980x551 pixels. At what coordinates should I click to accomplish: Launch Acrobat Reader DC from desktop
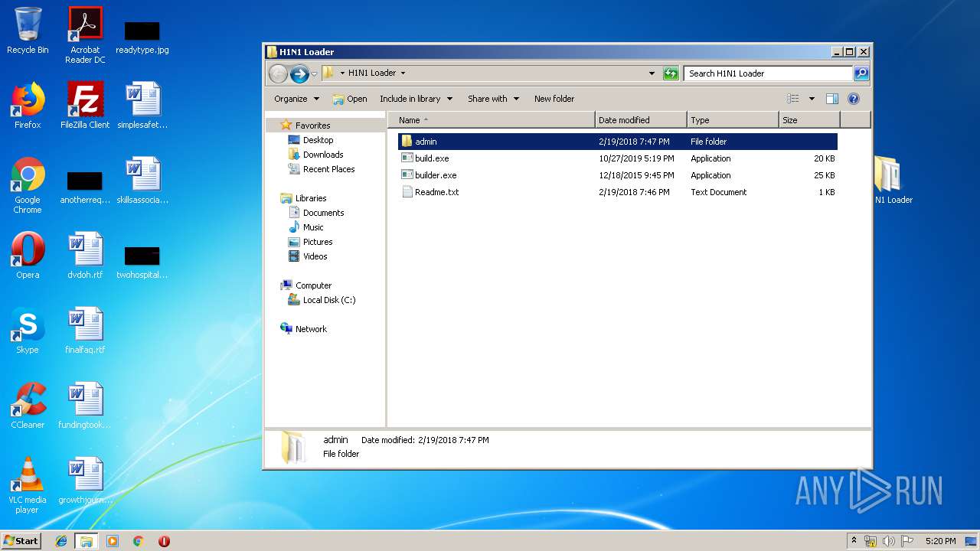tap(85, 35)
